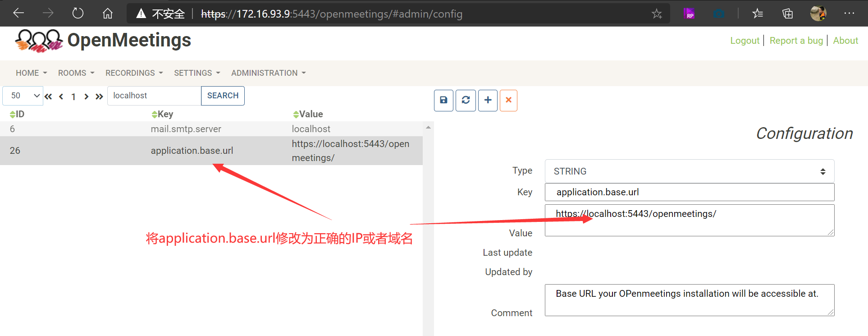The image size is (868, 336).
Task: Click ID cell 26
Action: 15,151
